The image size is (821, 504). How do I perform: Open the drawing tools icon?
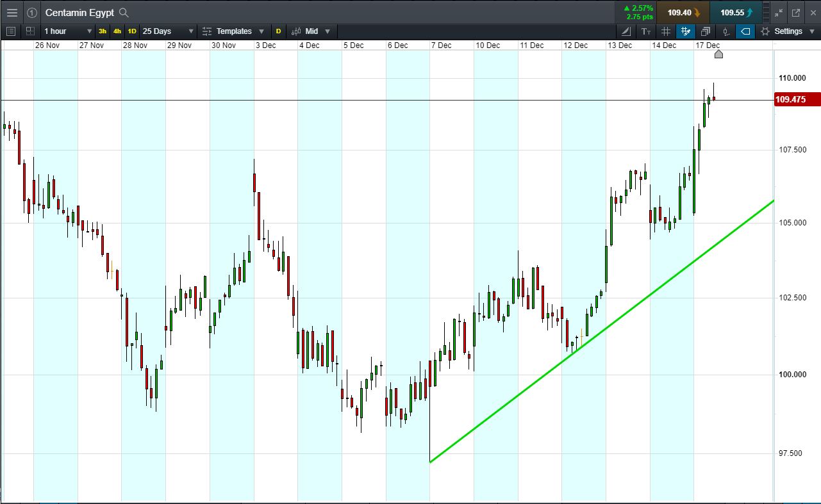coord(626,31)
